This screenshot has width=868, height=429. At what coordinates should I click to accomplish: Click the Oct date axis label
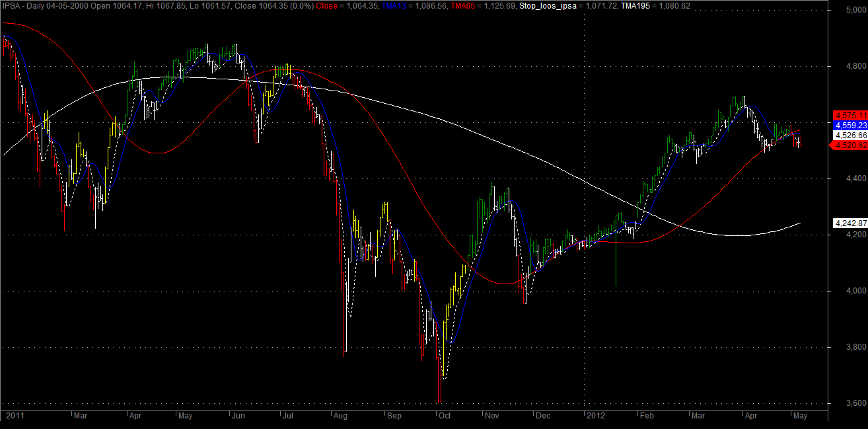point(445,416)
